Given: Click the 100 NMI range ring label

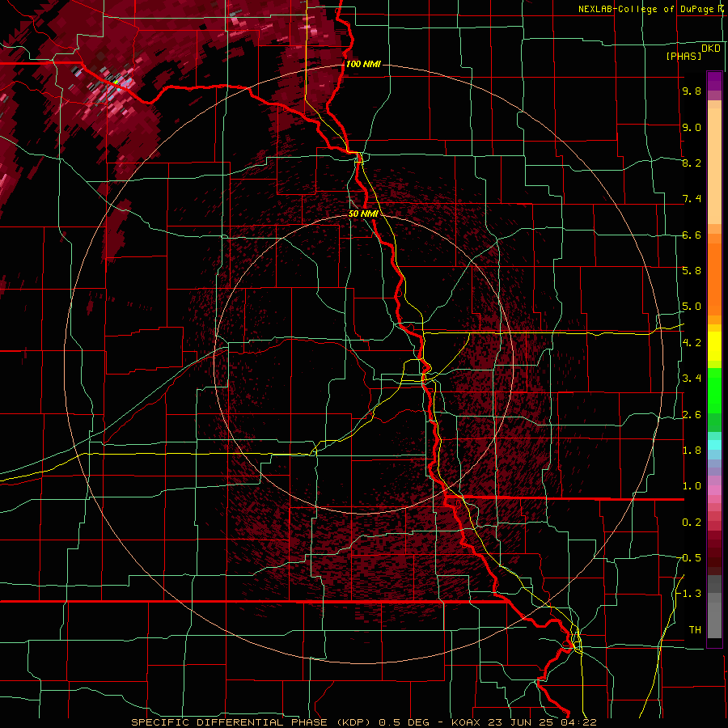Looking at the screenshot, I should pyautogui.click(x=363, y=64).
